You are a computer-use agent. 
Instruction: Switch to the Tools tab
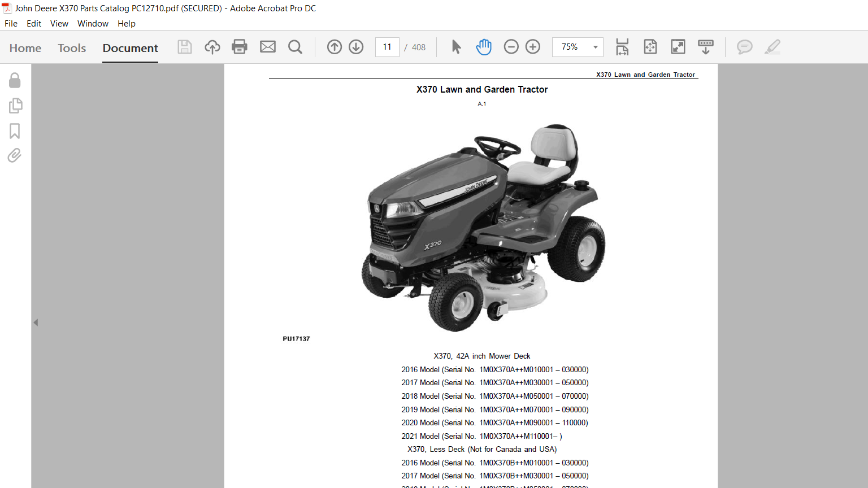coord(72,48)
